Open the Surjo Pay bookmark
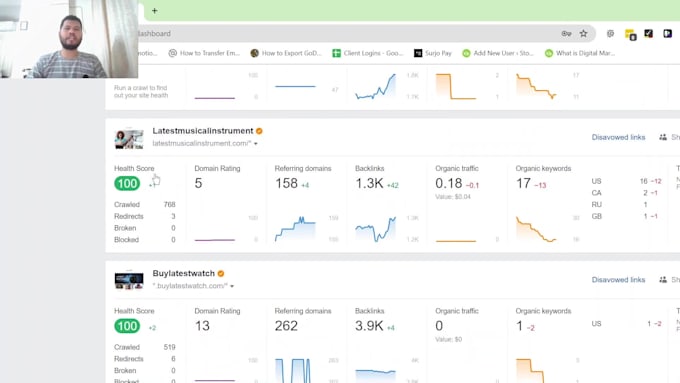Image resolution: width=680 pixels, height=383 pixels. 433,53
